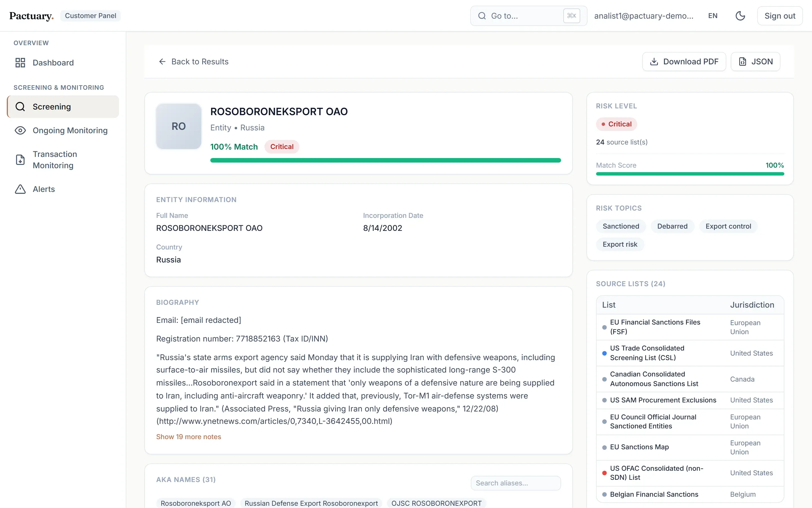
Task: Click the Customer Panel badge
Action: pos(90,16)
